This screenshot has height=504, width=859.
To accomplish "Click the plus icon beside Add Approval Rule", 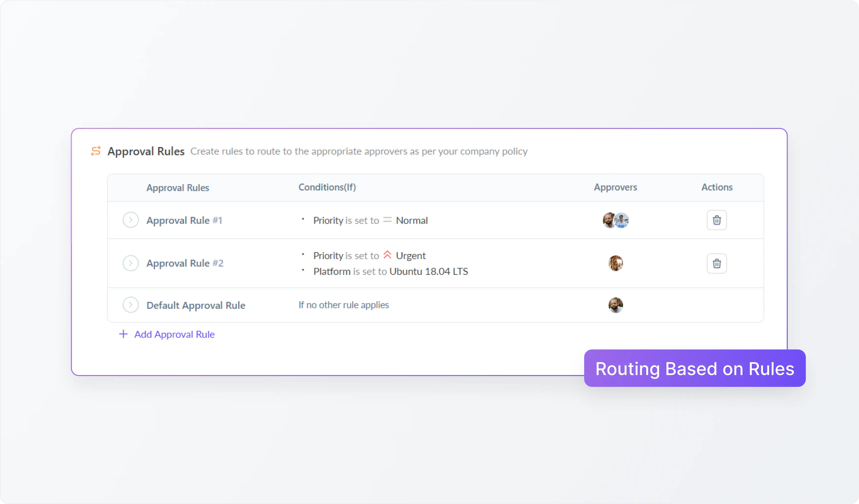I will point(123,334).
